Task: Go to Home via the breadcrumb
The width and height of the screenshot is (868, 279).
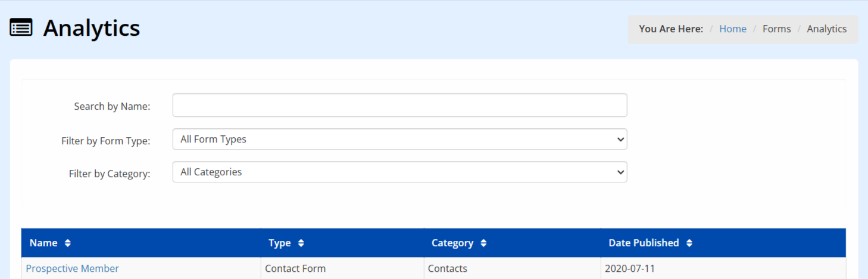Action: click(x=733, y=29)
